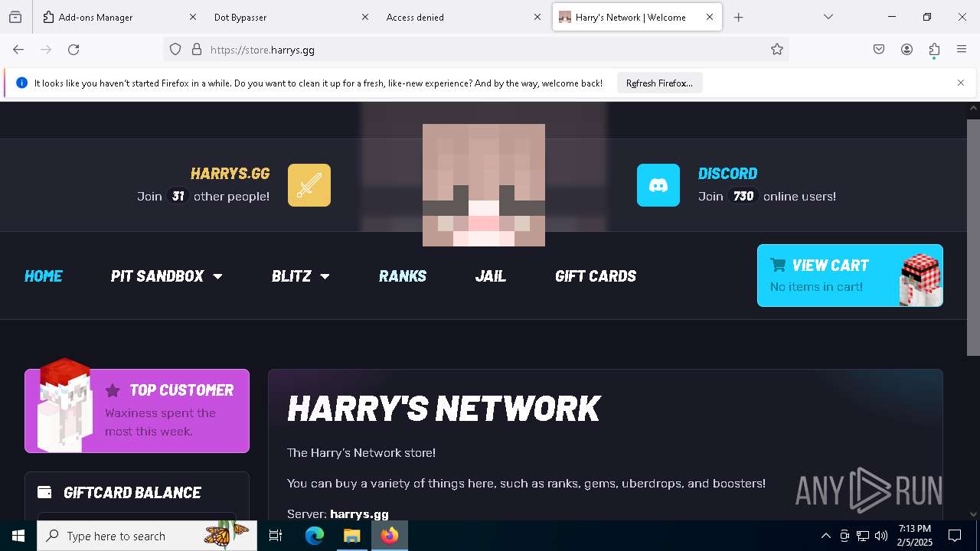Open the Firefox application menu
Screen dimensions: 980x551
(x=962, y=50)
